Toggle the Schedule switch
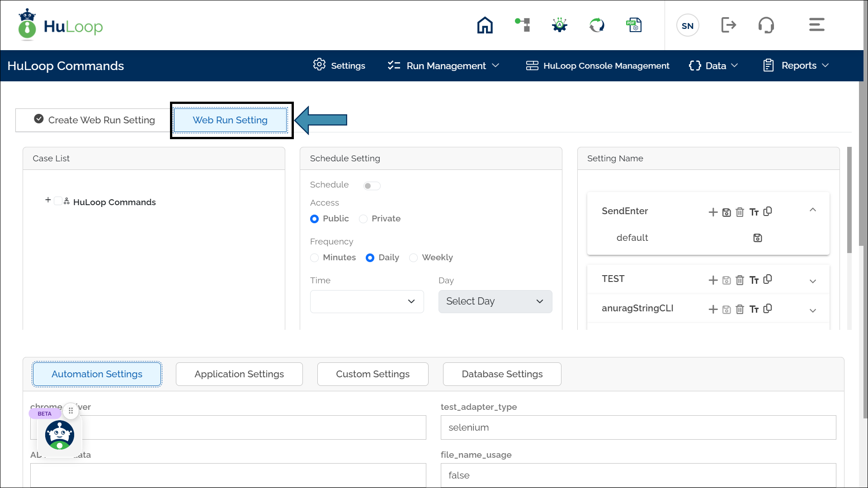Image resolution: width=868 pixels, height=488 pixels. tap(372, 186)
